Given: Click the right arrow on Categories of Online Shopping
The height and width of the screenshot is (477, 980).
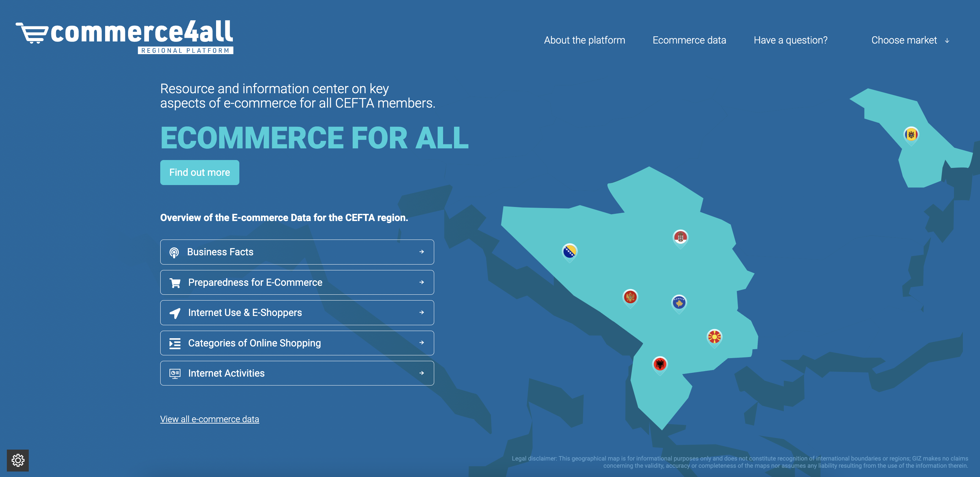Looking at the screenshot, I should 422,343.
